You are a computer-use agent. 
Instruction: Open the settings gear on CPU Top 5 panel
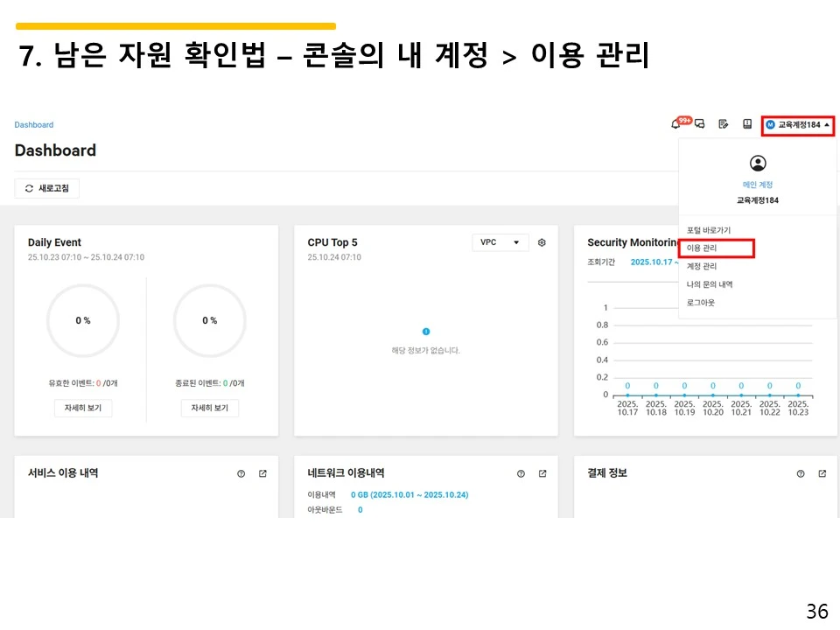click(542, 242)
